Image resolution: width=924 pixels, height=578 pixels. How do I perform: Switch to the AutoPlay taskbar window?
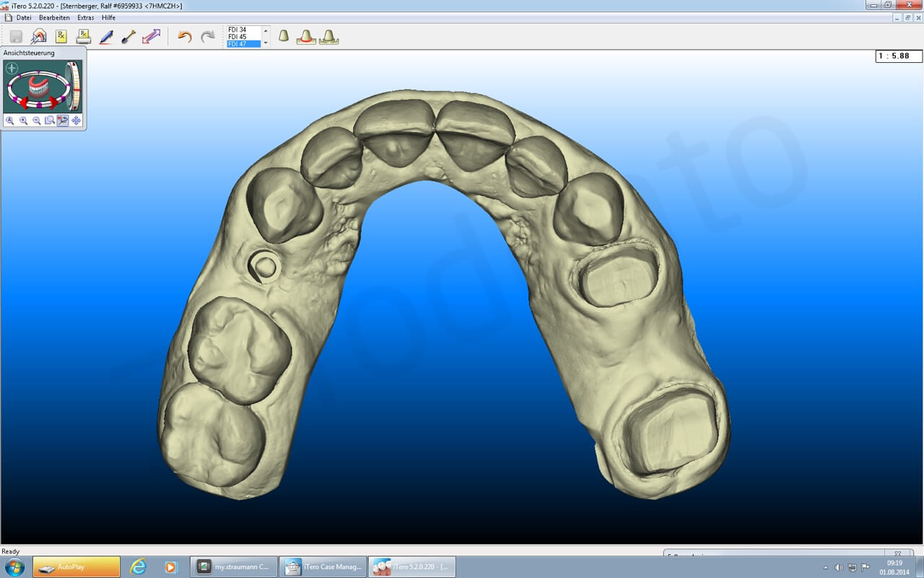[77, 567]
